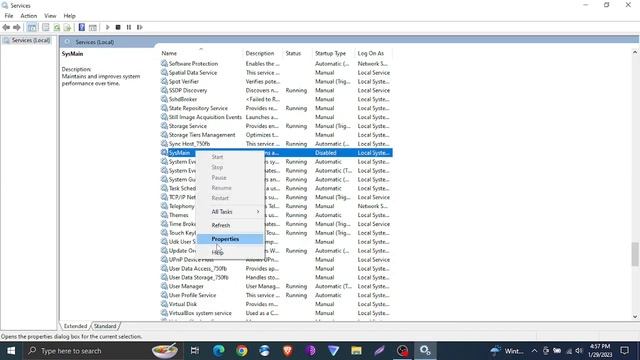
Task: Click the Stop Service square icon
Action: [x=118, y=27]
